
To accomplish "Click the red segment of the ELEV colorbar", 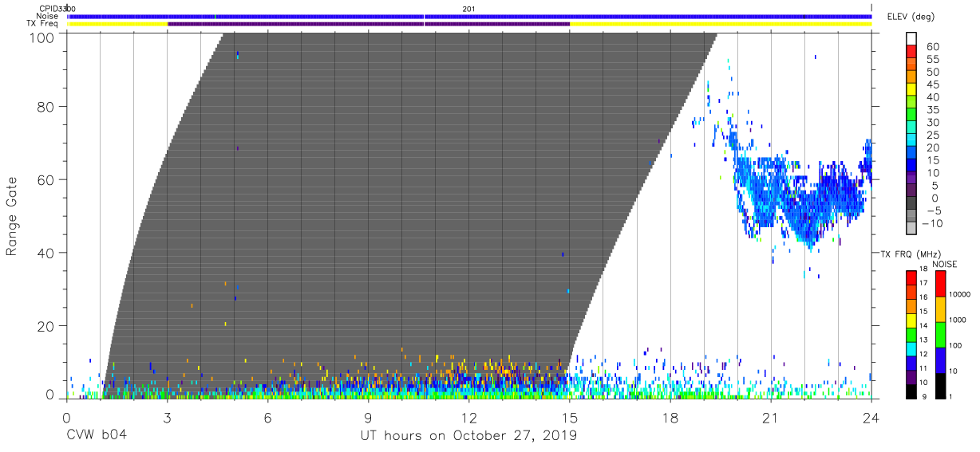I will (x=911, y=53).
